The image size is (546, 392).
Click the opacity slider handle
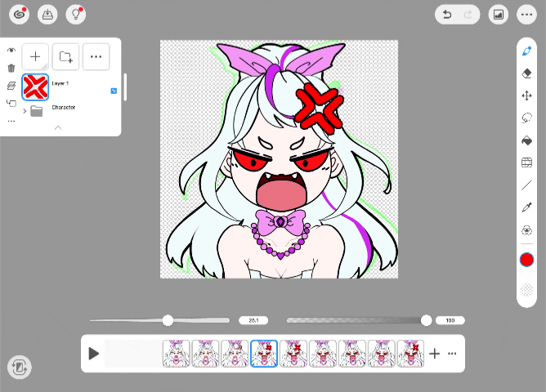[426, 320]
